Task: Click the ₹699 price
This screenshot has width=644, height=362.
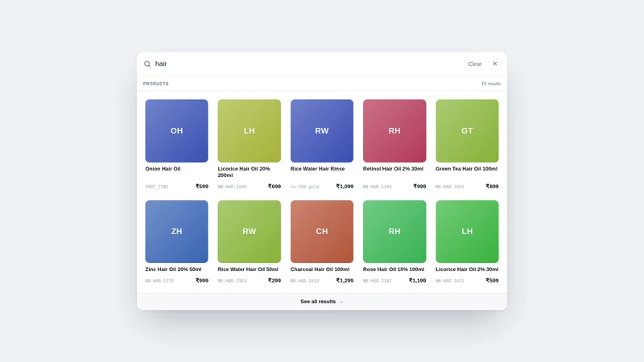Action: point(275,187)
